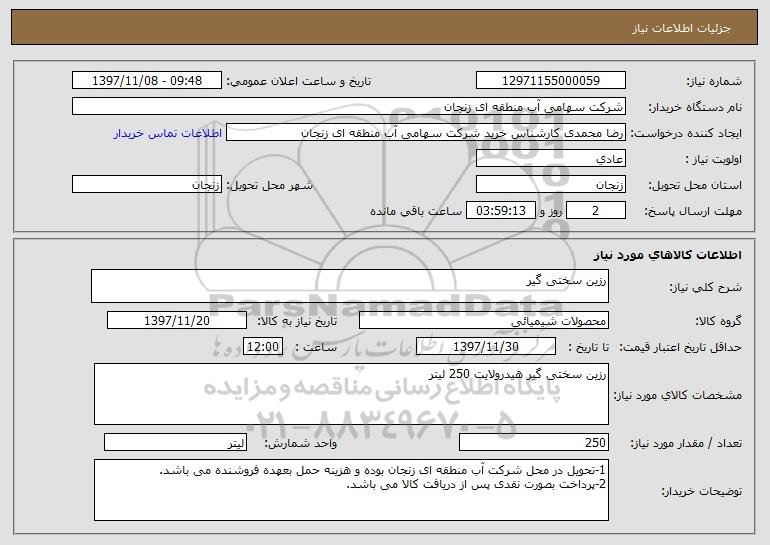Select the announcement date field 1397/11/08 - 09:48

pos(147,81)
